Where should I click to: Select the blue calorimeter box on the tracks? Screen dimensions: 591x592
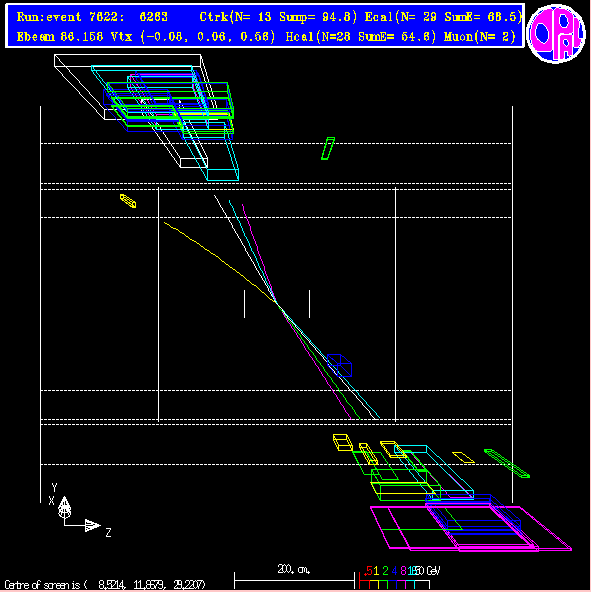point(339,365)
